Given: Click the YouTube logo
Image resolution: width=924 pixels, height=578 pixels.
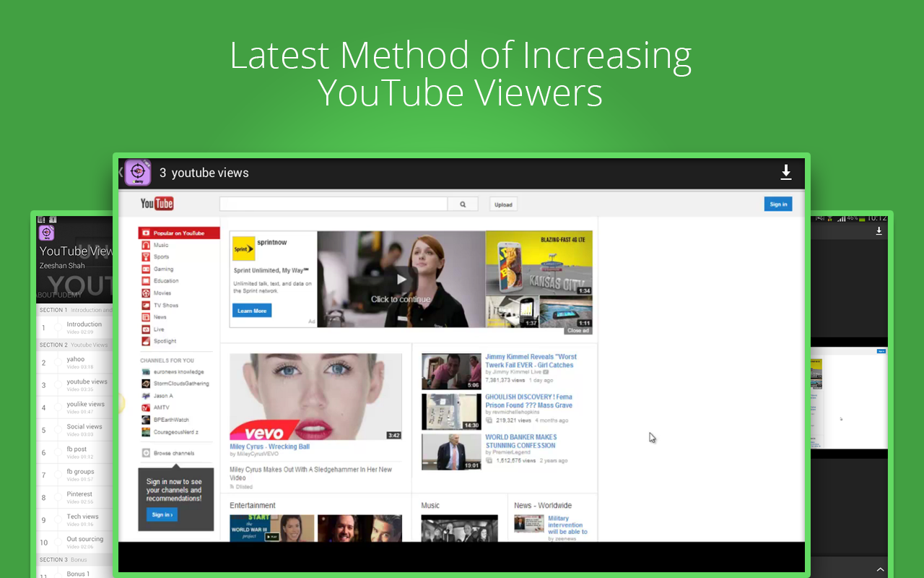Looking at the screenshot, I should click(157, 204).
